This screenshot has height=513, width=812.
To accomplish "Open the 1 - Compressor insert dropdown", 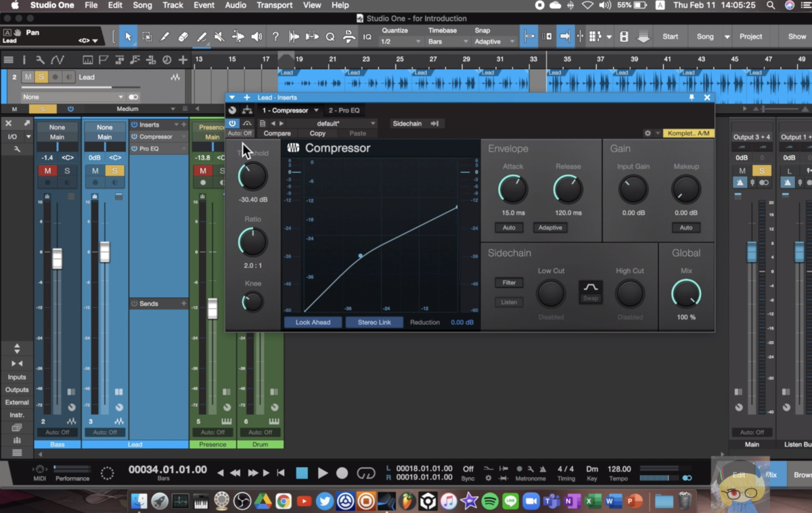I will tap(316, 110).
